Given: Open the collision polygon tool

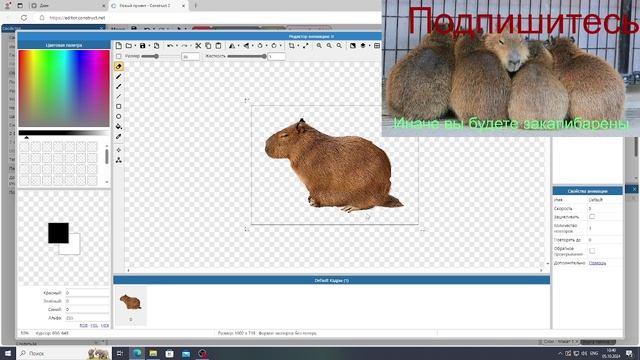Looking at the screenshot, I should click(x=118, y=160).
